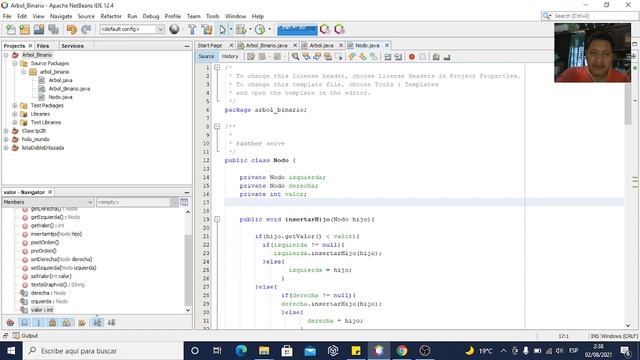Toggle Show Static Members filter in Navigator
Image resolution: width=640 pixels, height=360 pixels.
[39, 322]
